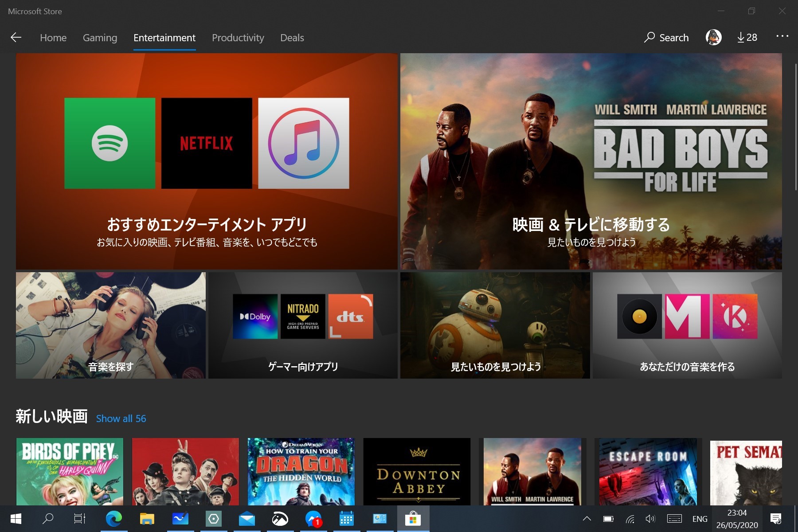The height and width of the screenshot is (532, 798).
Task: Open the Pet Sematary movie poster
Action: (x=746, y=472)
